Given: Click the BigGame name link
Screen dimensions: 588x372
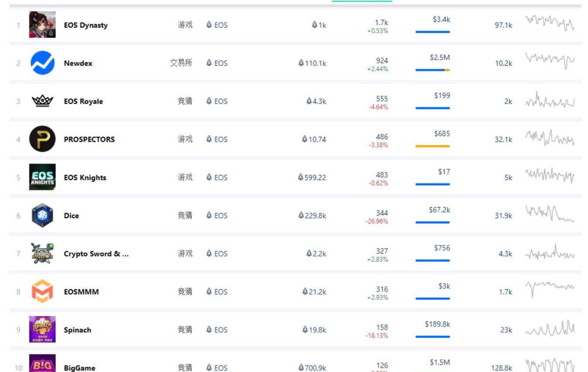Looking at the screenshot, I should pos(79,368).
